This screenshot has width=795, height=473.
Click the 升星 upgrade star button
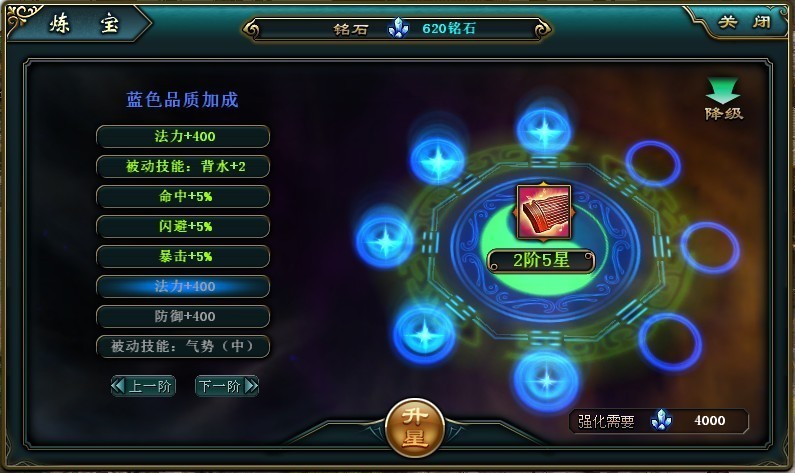coord(415,426)
